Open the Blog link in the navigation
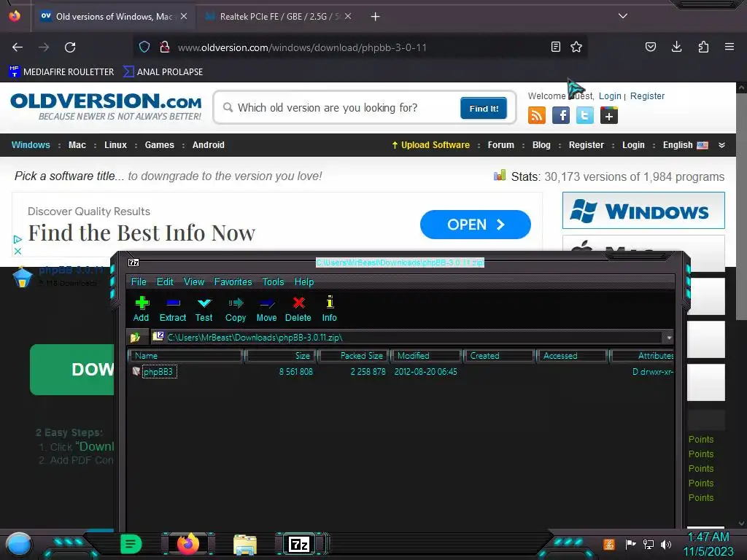Image resolution: width=747 pixels, height=560 pixels. click(x=541, y=145)
